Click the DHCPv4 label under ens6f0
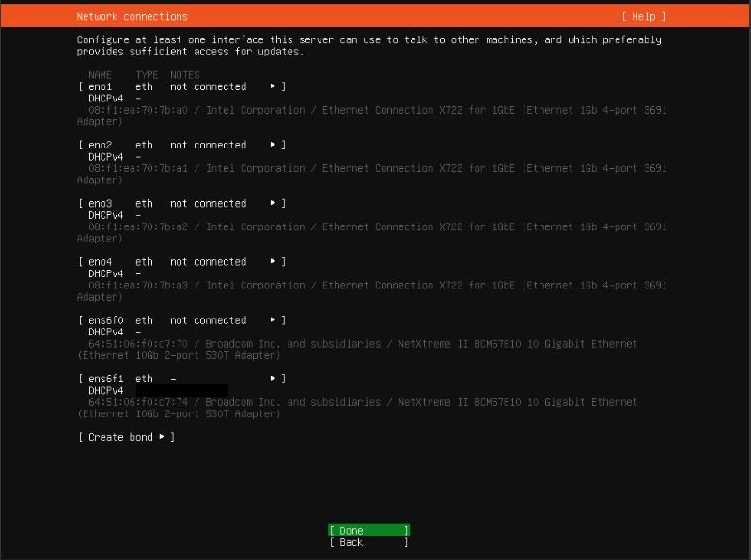751x560 pixels. [x=105, y=332]
